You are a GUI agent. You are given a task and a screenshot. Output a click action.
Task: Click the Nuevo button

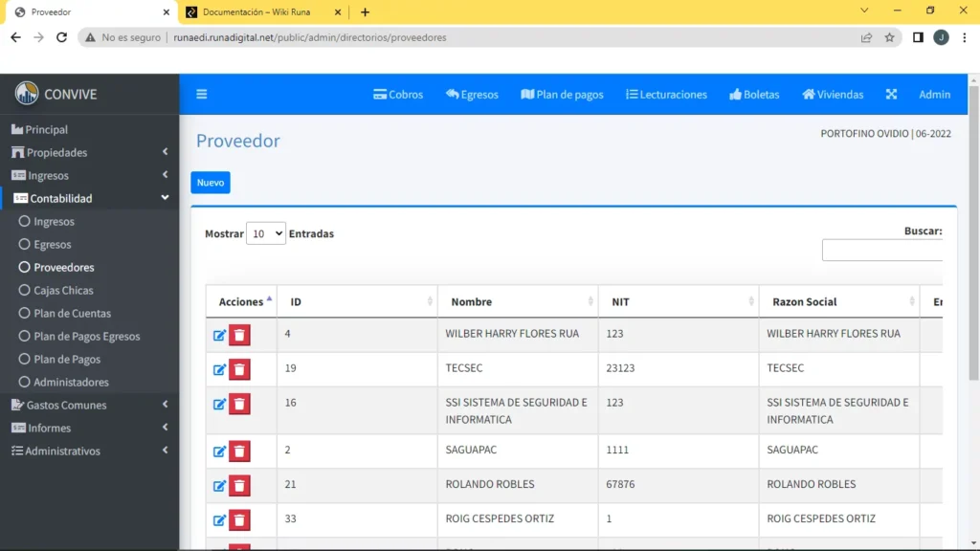[211, 183]
